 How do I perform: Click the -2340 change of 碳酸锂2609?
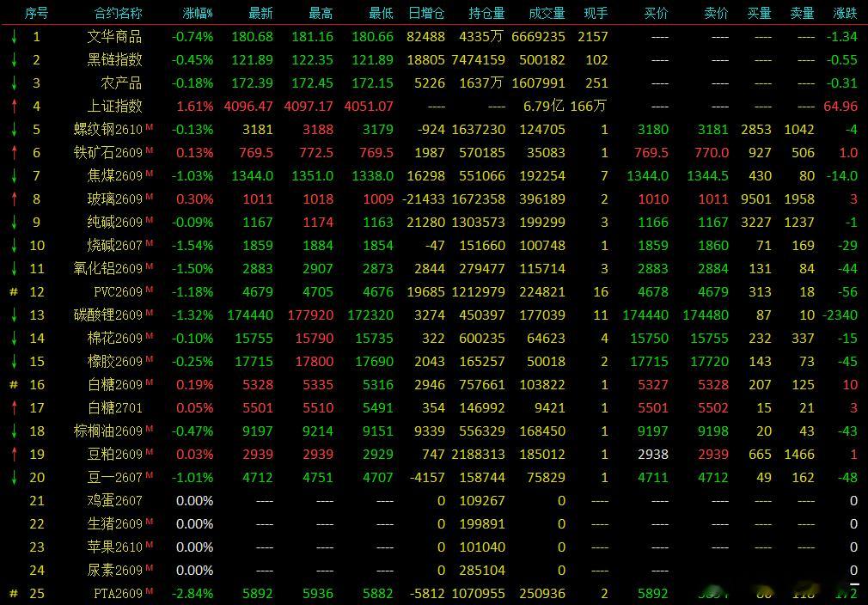click(x=840, y=315)
